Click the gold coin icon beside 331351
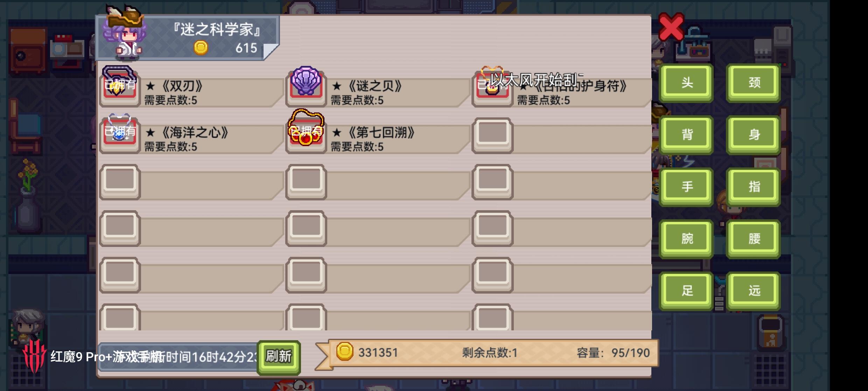 pyautogui.click(x=344, y=351)
